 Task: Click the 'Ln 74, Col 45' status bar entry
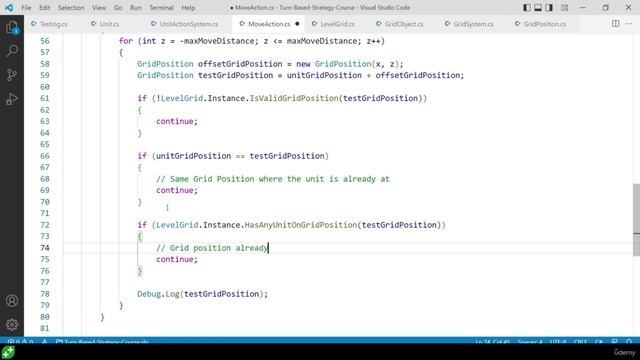[x=492, y=341]
